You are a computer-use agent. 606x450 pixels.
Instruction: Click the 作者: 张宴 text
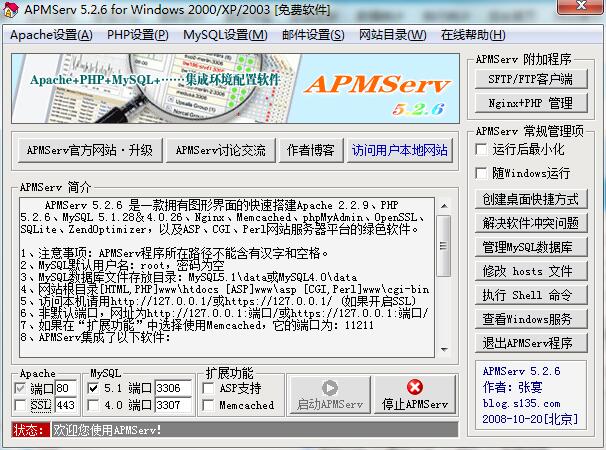point(512,387)
